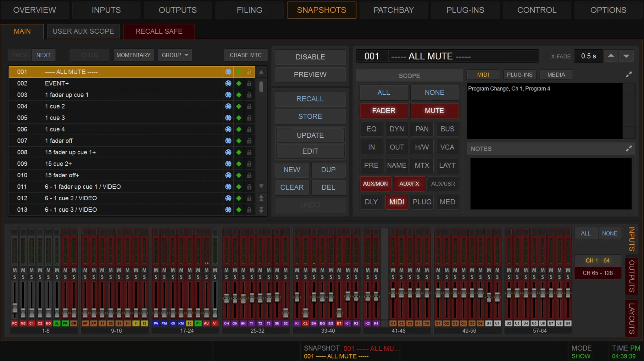Adjust the first channel PC fader
The height and width of the screenshot is (361, 644).
(14, 307)
